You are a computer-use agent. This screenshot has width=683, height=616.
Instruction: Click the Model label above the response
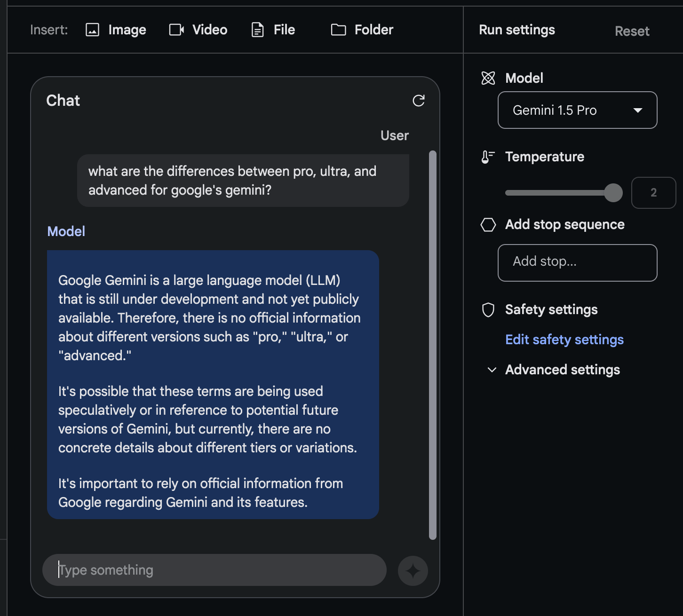tap(66, 231)
